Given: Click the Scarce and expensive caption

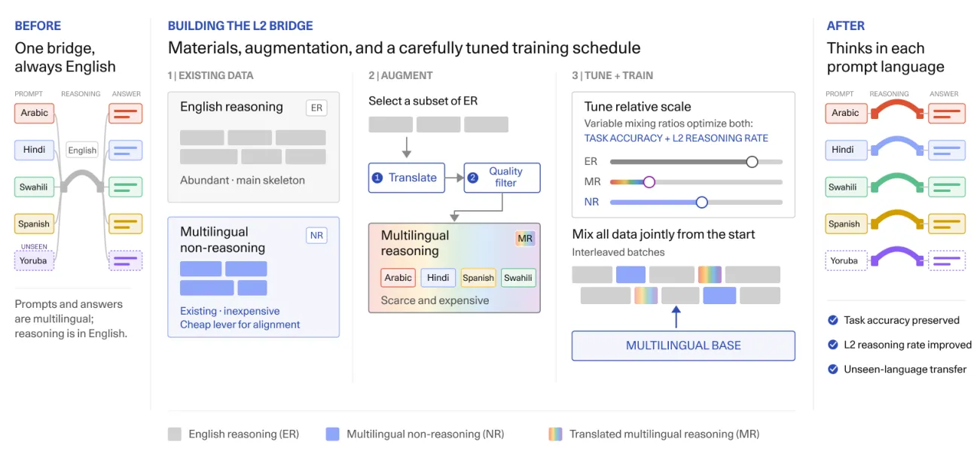Looking at the screenshot, I should click(x=435, y=300).
